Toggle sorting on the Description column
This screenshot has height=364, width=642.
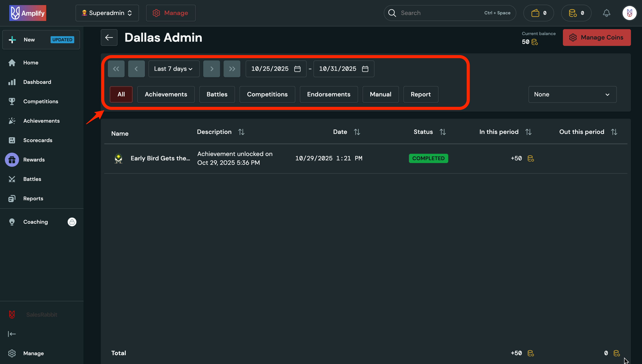pyautogui.click(x=241, y=132)
